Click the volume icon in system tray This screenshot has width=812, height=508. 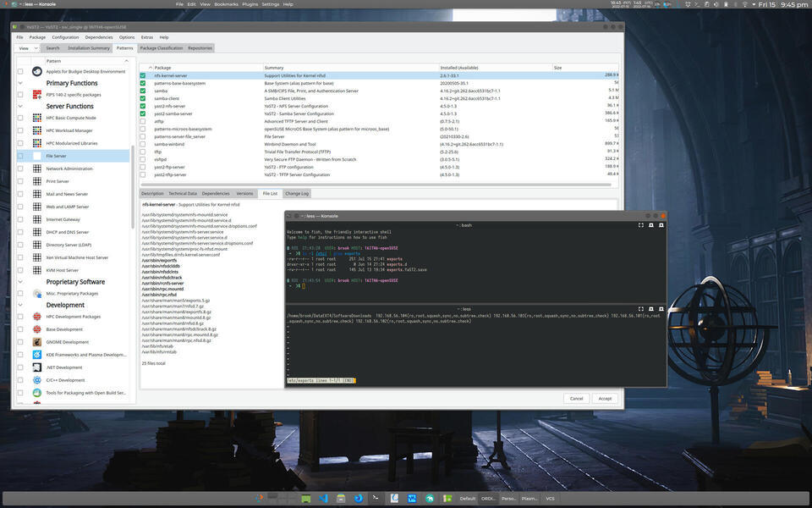click(716, 4)
